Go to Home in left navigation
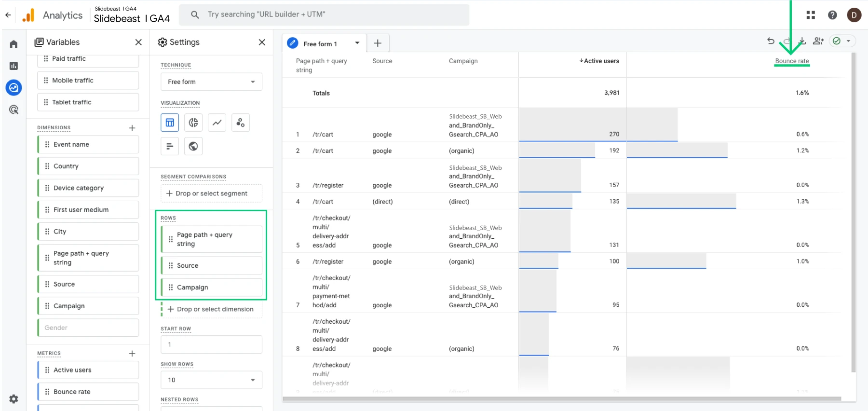Viewport: 868px width, 411px height. click(x=14, y=44)
